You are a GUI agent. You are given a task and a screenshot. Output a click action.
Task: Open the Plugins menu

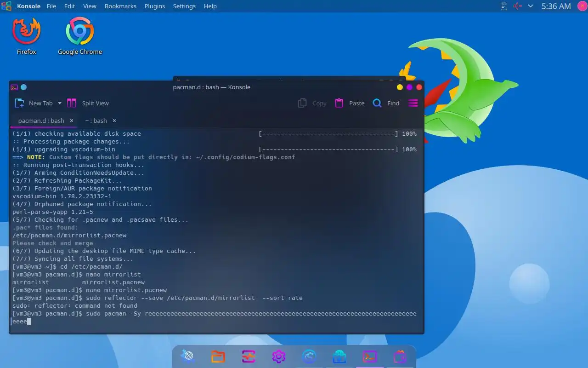tap(154, 6)
